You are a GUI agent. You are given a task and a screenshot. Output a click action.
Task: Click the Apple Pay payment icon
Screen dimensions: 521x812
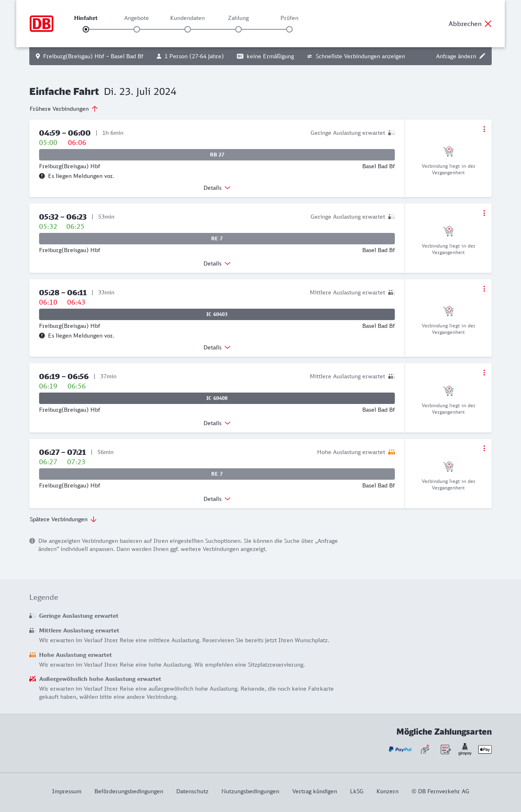[x=485, y=749]
